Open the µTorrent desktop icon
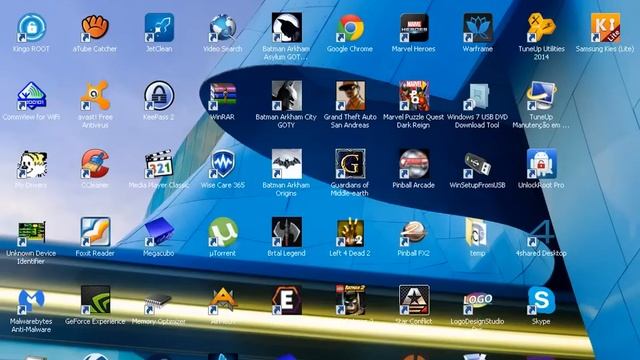Screen dimensions: 640x360 (222, 232)
